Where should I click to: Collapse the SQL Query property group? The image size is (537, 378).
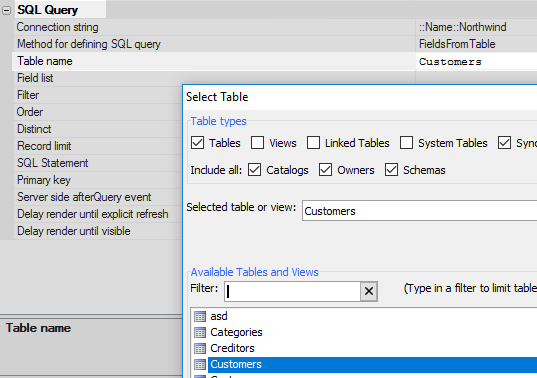[x=6, y=11]
